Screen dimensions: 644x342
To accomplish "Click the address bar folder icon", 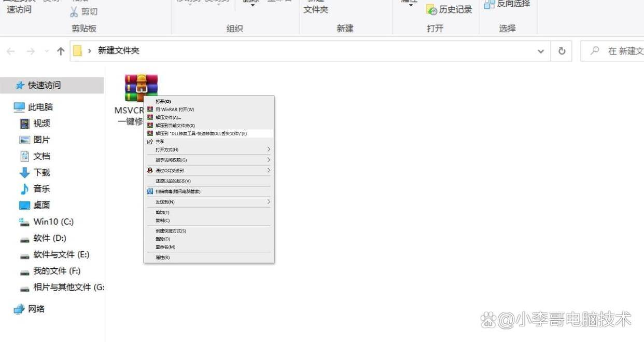I will point(78,50).
